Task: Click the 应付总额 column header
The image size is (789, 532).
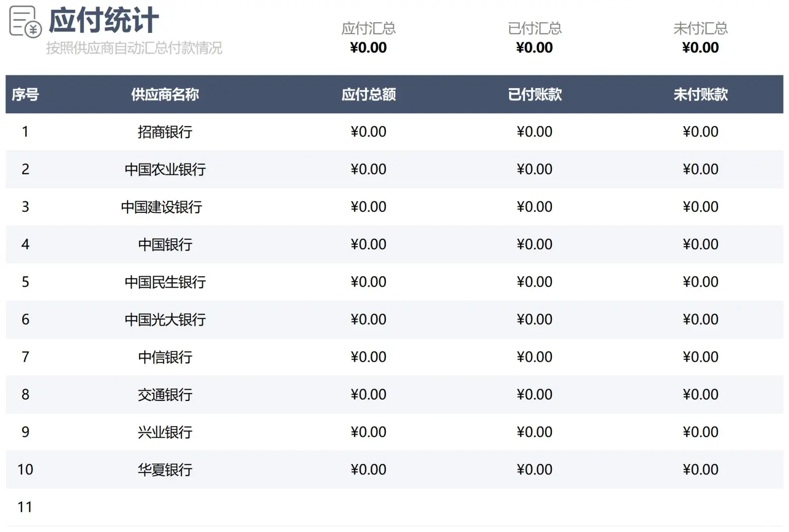Action: point(369,95)
